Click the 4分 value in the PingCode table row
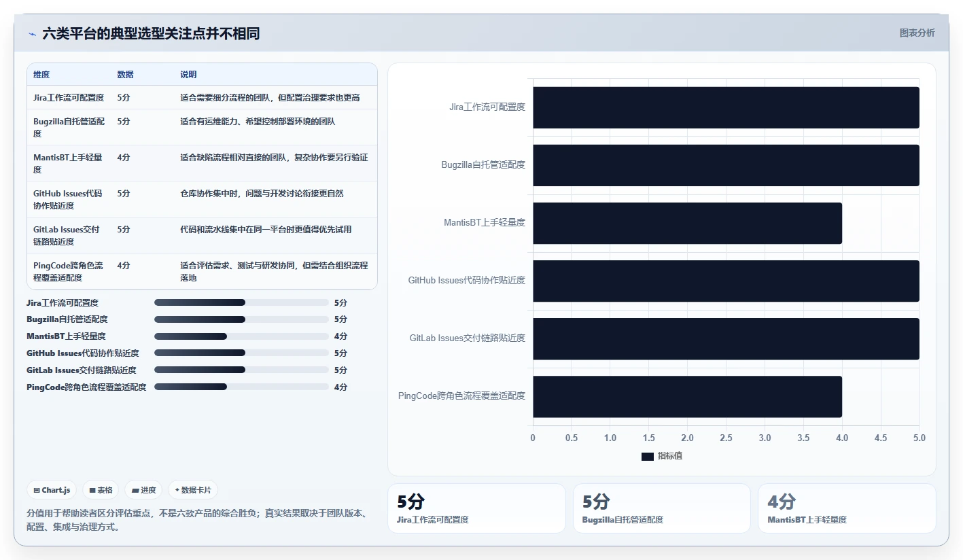963x560 pixels. 124,266
